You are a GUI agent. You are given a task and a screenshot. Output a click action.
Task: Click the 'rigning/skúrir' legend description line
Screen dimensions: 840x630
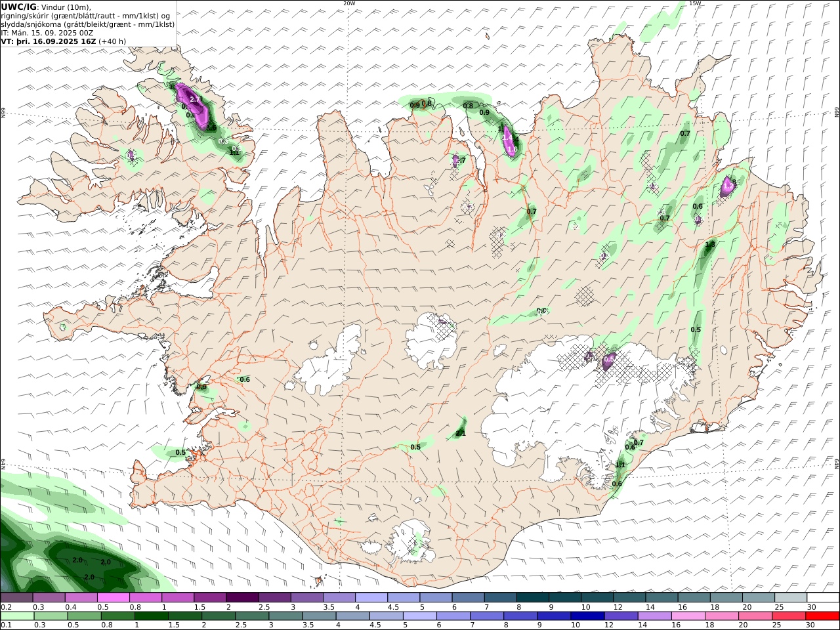point(85,16)
